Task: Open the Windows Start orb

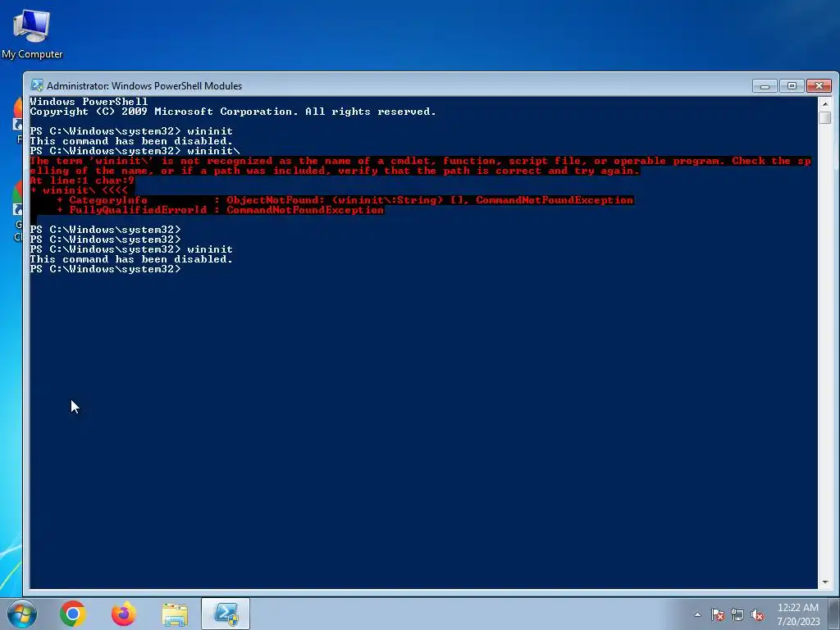Action: tap(22, 614)
